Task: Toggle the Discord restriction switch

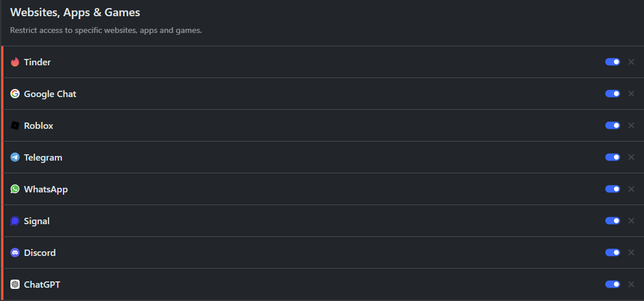Action: coord(612,252)
